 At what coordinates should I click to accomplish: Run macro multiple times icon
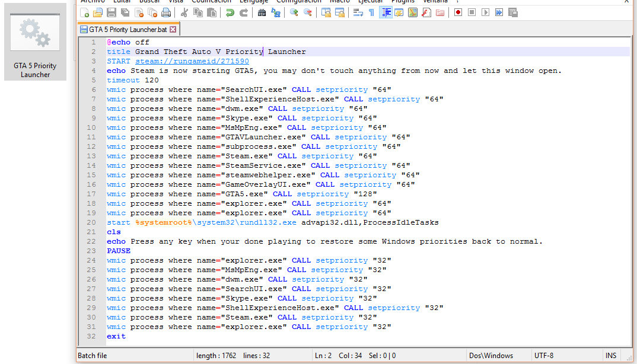tap(499, 12)
